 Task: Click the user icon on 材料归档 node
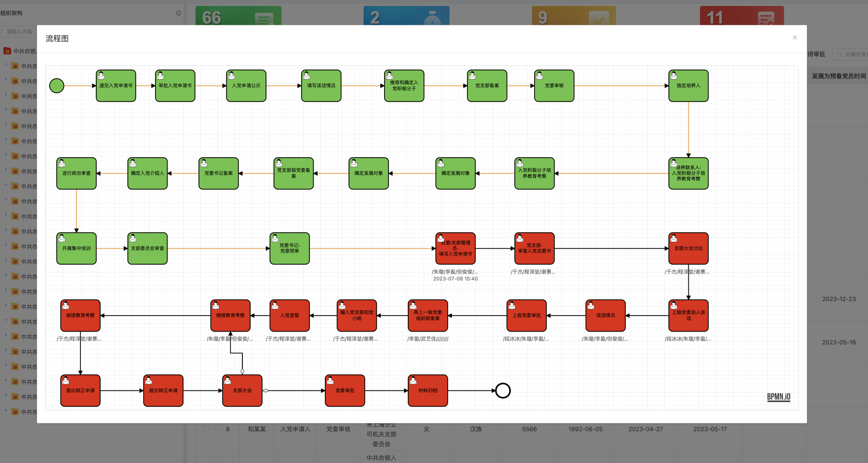pos(413,381)
